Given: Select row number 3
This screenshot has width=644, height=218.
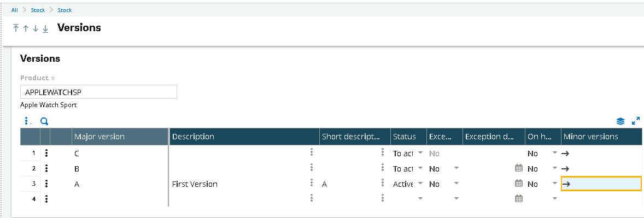Looking at the screenshot, I should 31,184.
